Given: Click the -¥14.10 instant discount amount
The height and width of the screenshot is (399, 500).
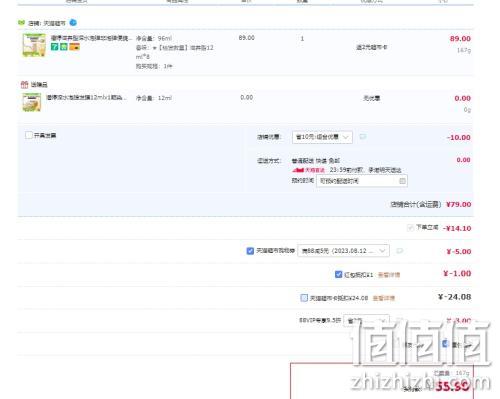Looking at the screenshot, I should coord(457,228).
